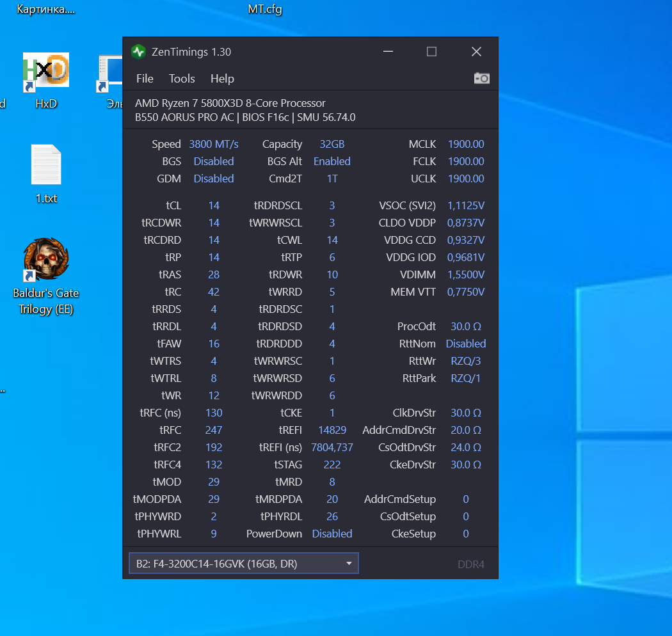Open the Help menu
This screenshot has width=672, height=636.
[222, 79]
